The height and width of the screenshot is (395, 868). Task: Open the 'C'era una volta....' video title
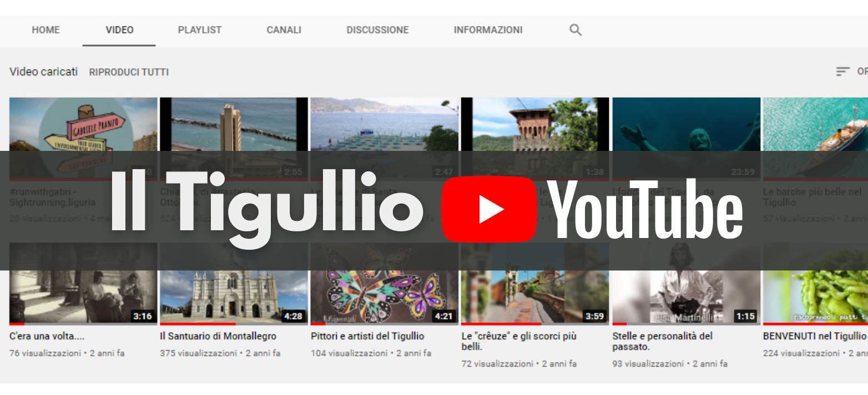click(47, 336)
